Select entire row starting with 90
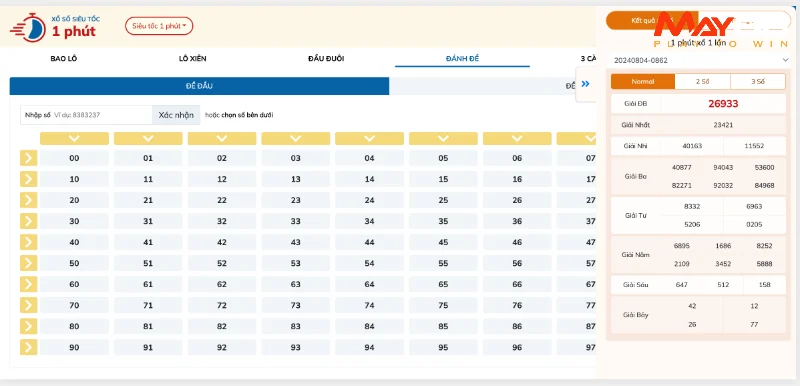This screenshot has width=800, height=386. tap(29, 347)
